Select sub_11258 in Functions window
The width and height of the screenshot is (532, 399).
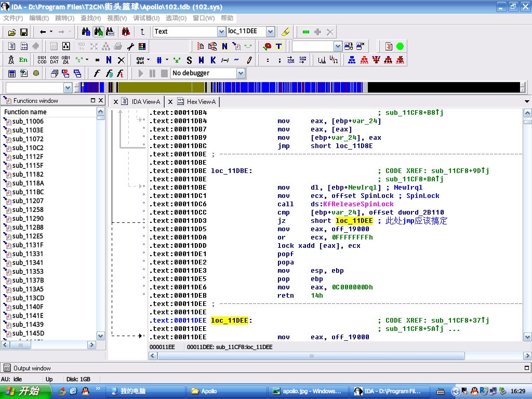pyautogui.click(x=28, y=209)
